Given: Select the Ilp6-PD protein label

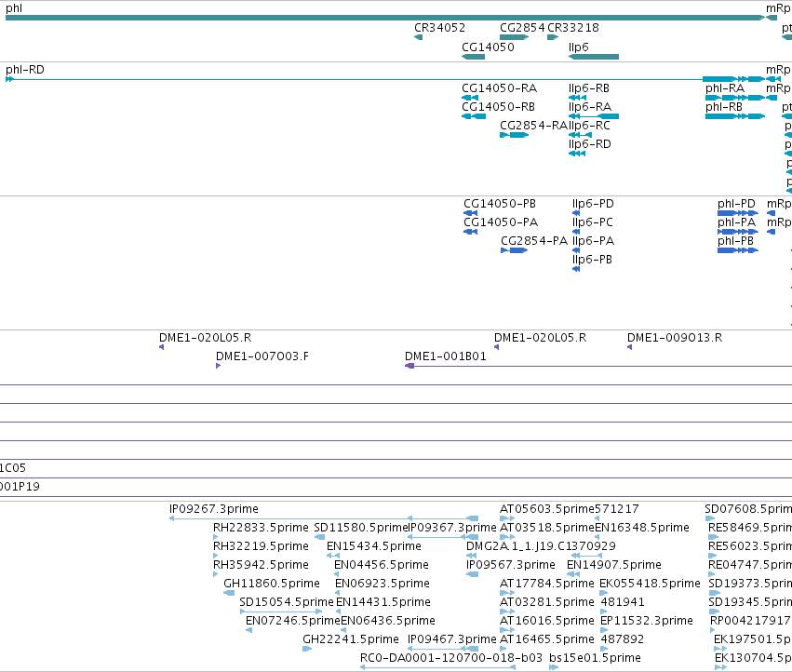Looking at the screenshot, I should pos(593,204).
